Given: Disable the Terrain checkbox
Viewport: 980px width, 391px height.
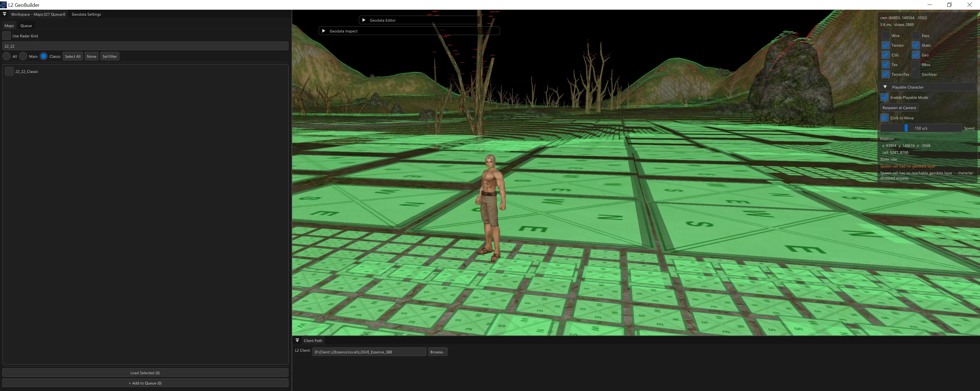Looking at the screenshot, I should coord(885,45).
